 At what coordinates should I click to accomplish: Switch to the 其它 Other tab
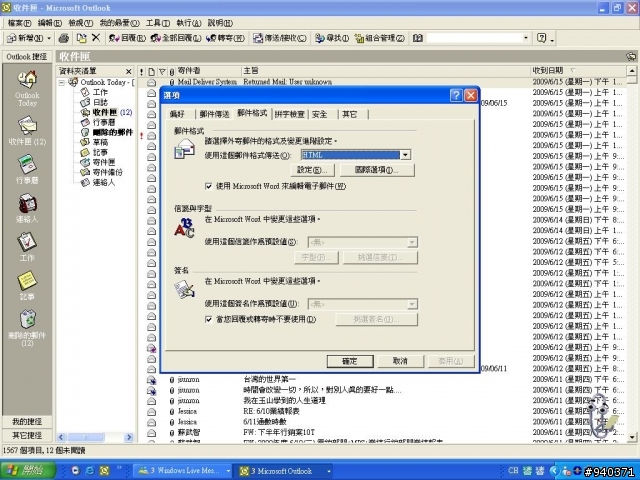point(349,114)
